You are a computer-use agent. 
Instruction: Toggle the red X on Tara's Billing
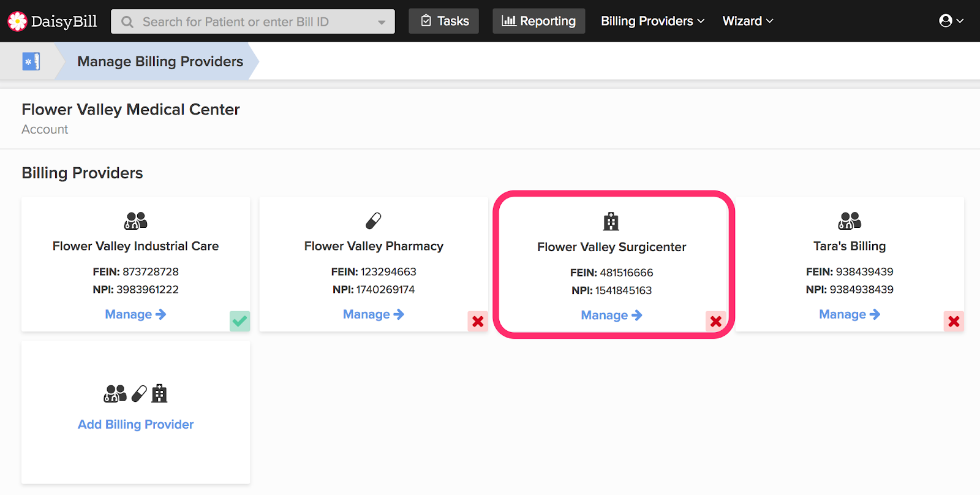point(954,321)
